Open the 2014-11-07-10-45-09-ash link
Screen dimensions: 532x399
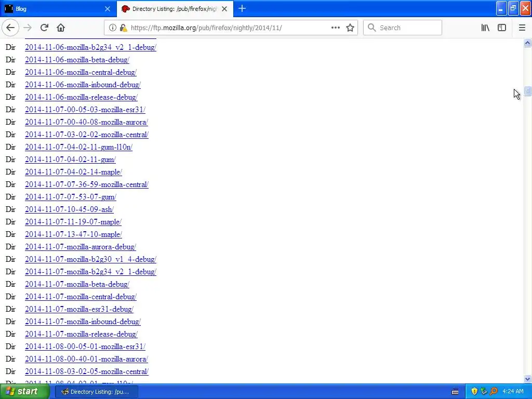(69, 209)
